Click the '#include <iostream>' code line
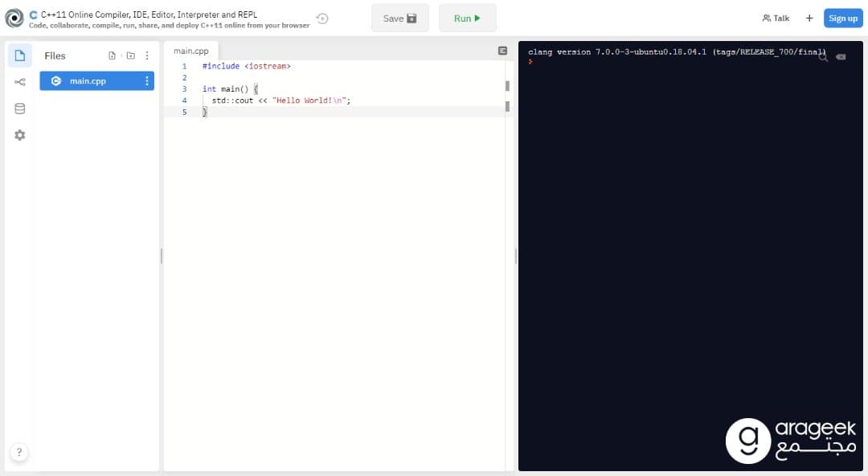868x476 pixels. [247, 66]
